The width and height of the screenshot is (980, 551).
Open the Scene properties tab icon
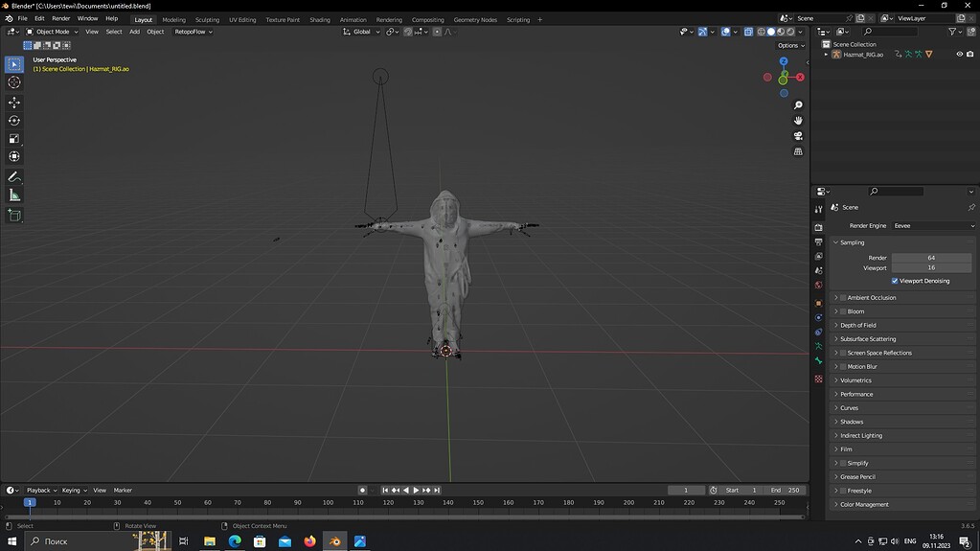819,271
